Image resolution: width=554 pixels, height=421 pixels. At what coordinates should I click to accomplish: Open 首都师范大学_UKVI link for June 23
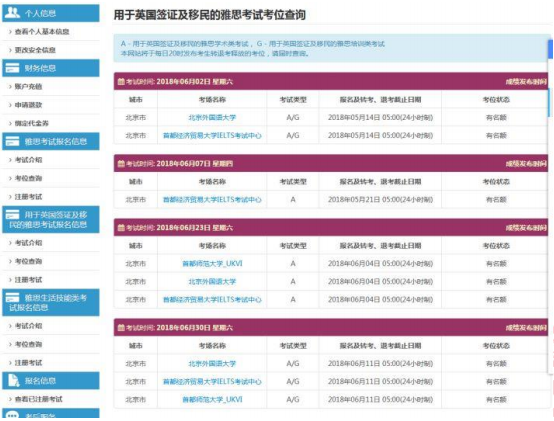[x=212, y=263]
